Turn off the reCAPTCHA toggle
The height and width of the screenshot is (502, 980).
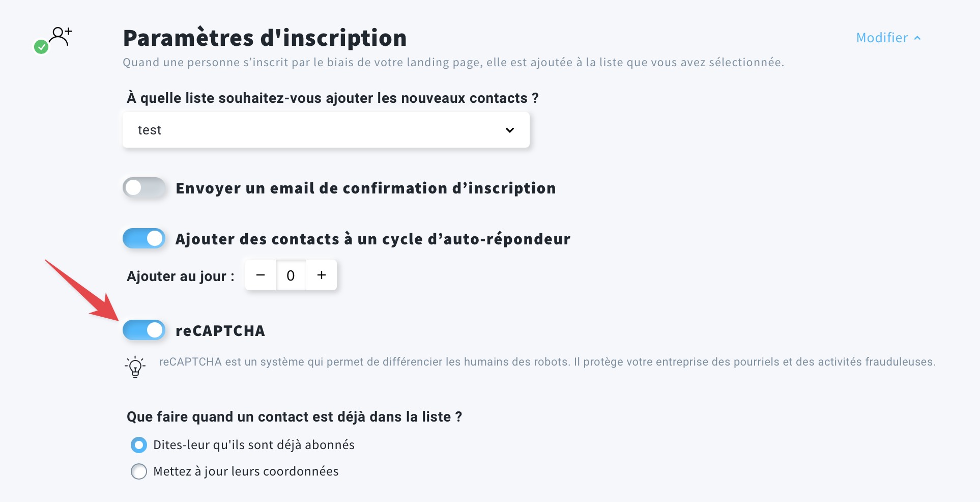click(x=144, y=330)
